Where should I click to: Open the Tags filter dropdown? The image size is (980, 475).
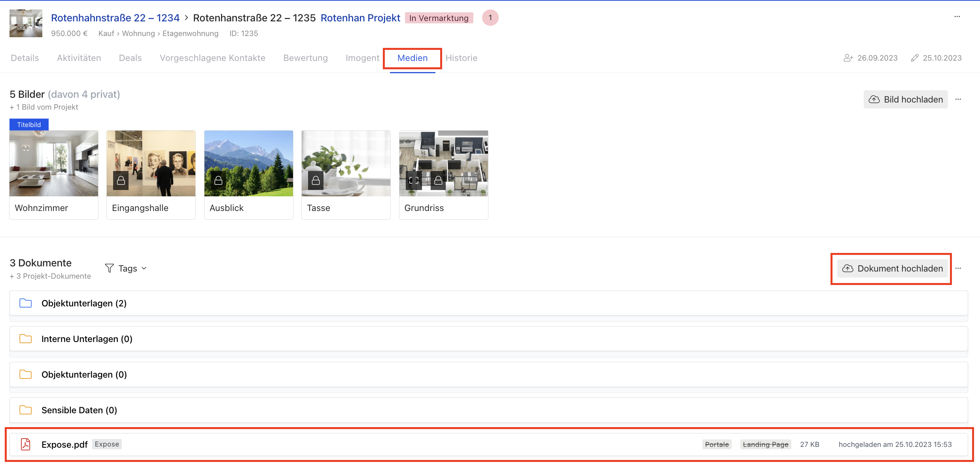pos(126,268)
